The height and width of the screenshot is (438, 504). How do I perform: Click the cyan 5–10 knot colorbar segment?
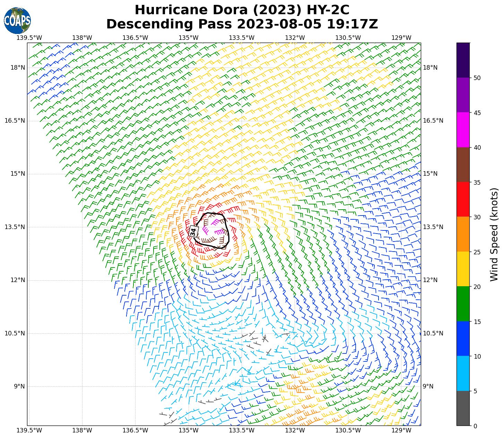pos(463,374)
